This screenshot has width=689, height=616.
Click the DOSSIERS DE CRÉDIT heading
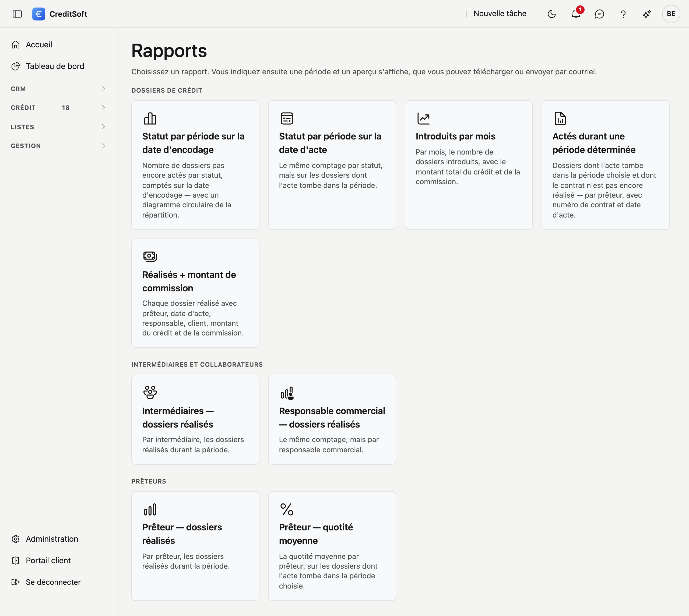(167, 90)
